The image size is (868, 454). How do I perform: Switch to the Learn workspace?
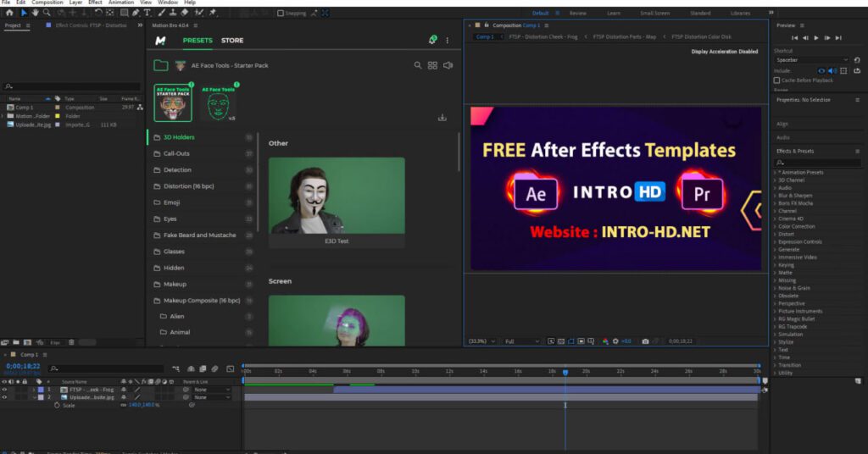point(614,14)
